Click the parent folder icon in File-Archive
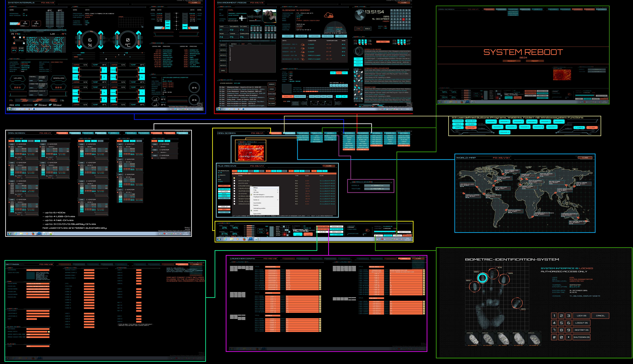The image size is (633, 364). 234,178
